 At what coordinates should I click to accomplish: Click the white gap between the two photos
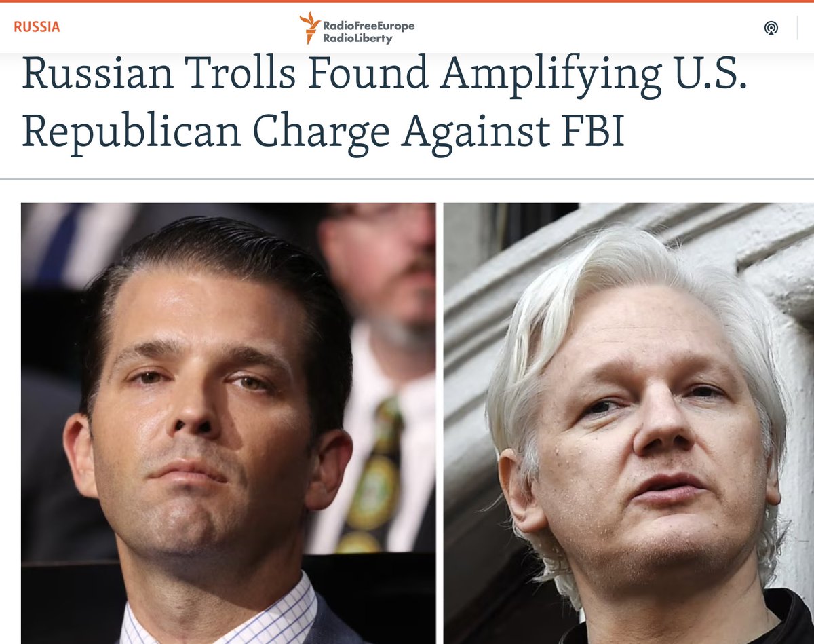[x=440, y=423]
